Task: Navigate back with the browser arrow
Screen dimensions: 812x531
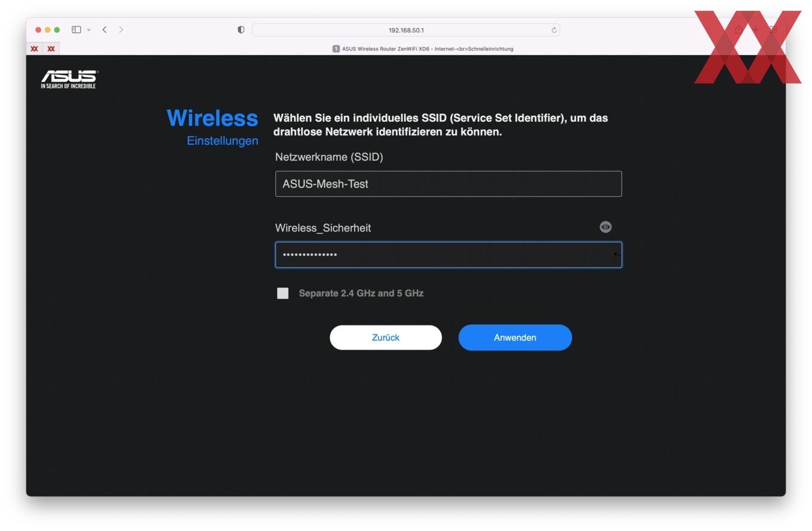Action: point(104,30)
